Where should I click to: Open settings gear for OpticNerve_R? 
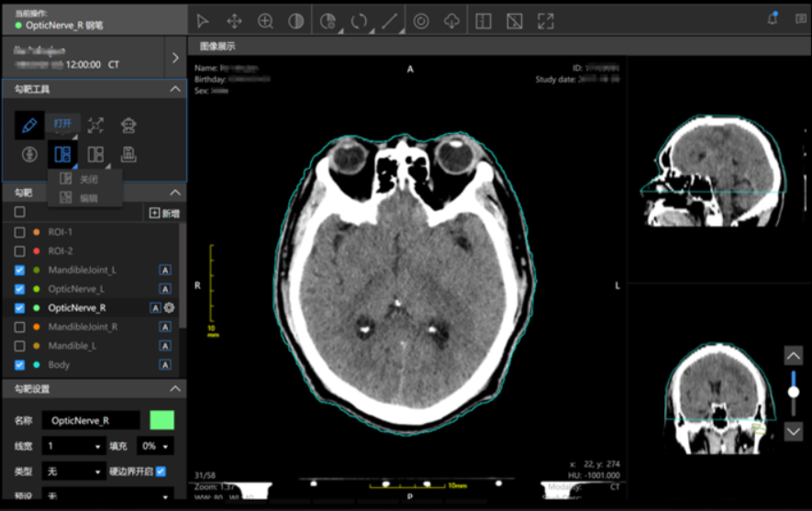[x=170, y=308]
